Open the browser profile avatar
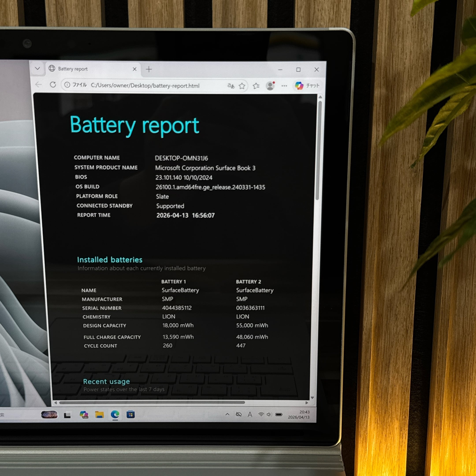 pos(270,86)
